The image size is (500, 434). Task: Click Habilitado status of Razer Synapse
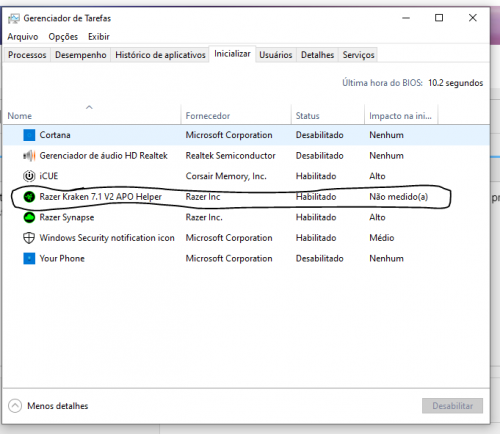pyautogui.click(x=316, y=217)
